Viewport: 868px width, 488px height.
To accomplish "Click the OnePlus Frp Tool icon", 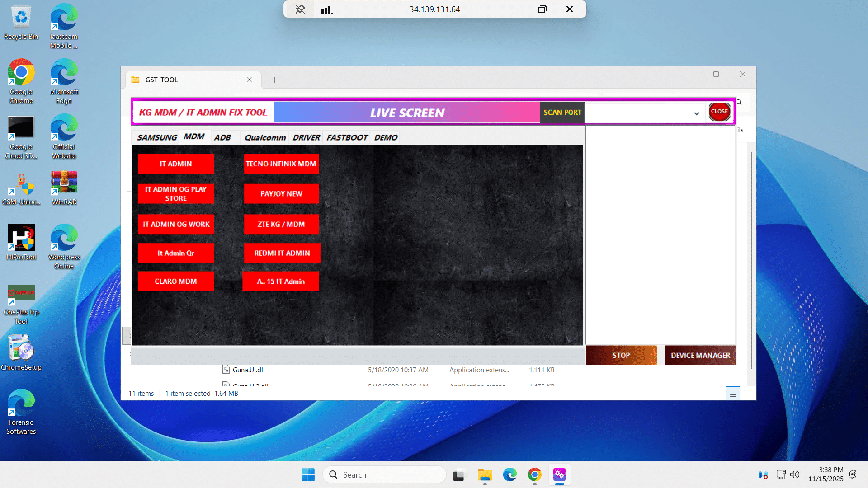I will click(x=21, y=293).
